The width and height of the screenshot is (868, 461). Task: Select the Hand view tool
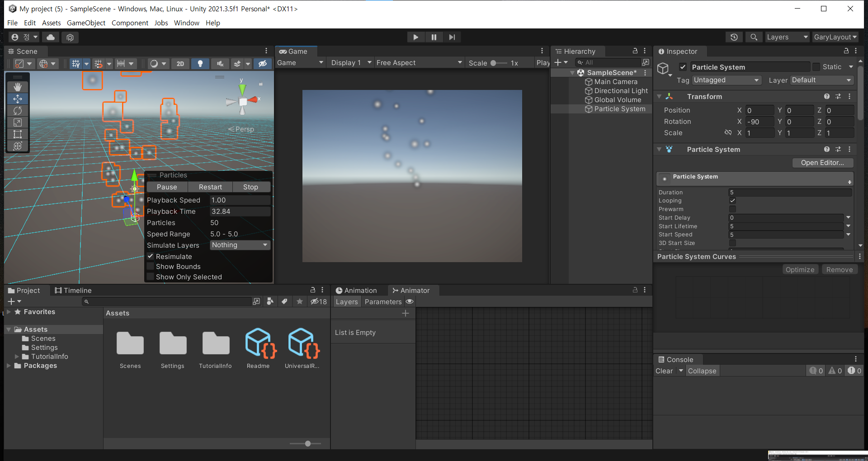tap(18, 87)
